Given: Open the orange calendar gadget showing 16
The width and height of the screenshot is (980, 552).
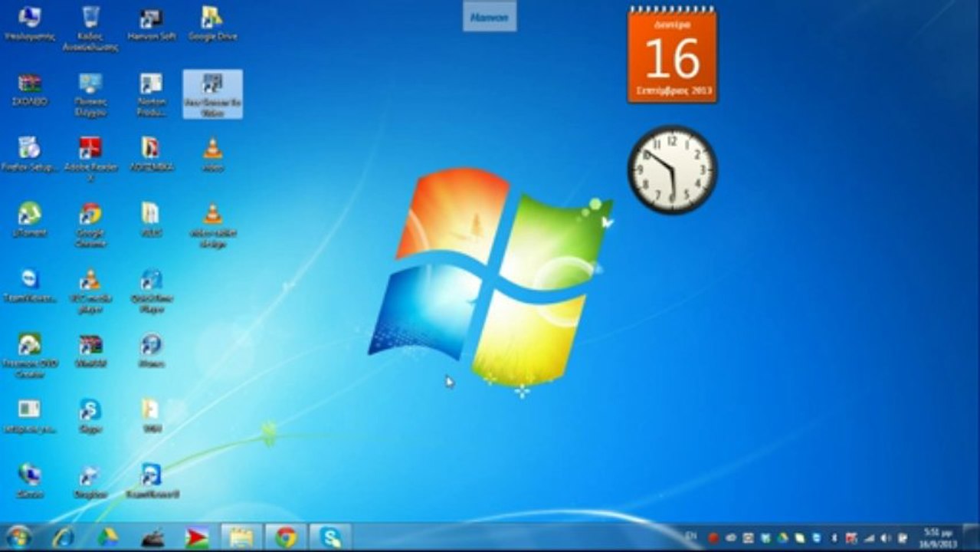Looking at the screenshot, I should point(672,55).
